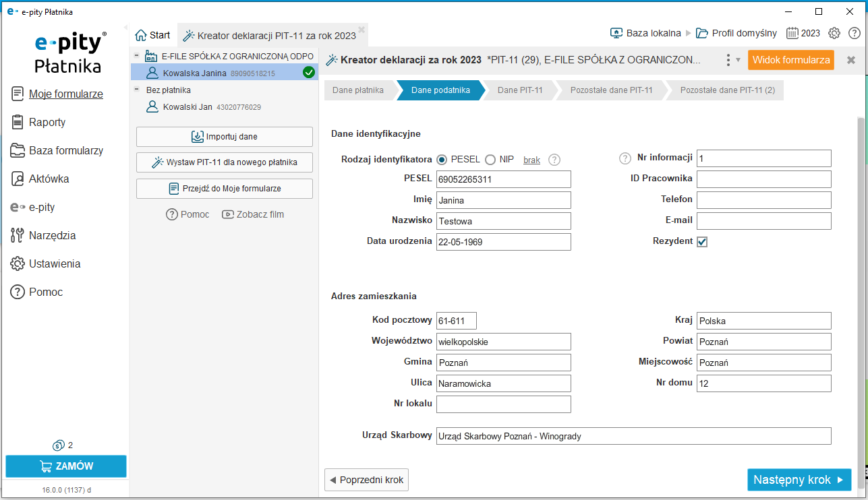Click Poprzedni krok button

pyautogui.click(x=366, y=480)
